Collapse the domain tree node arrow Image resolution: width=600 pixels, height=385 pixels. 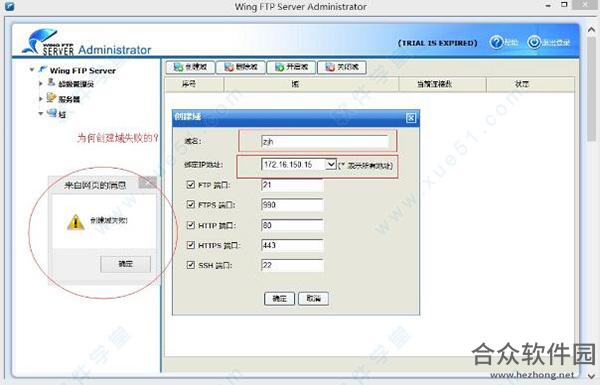click(41, 114)
